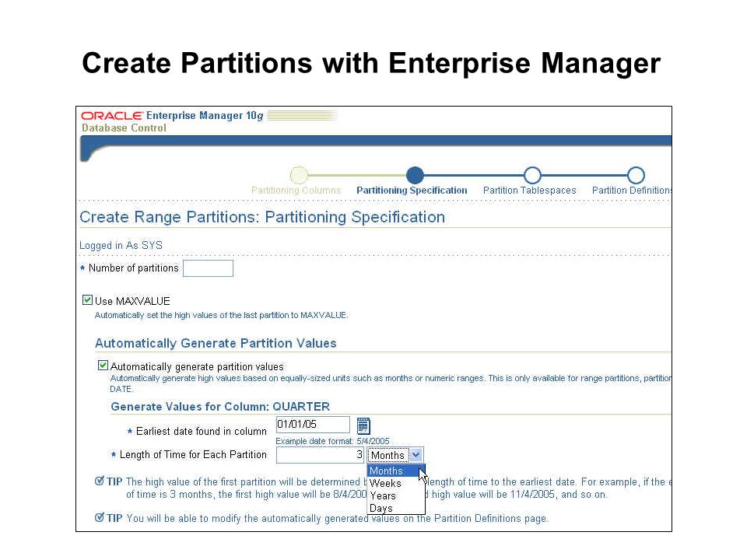Viewport: 747px width, 560px height.
Task: Click the Number of partitions field
Action: tap(209, 268)
